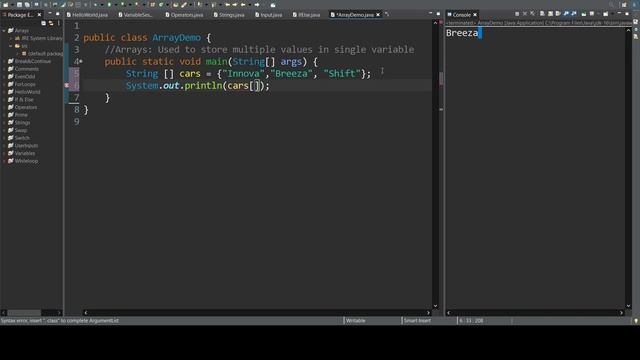This screenshot has height=360, width=640.
Task: Click the Terminate icon in Console toolbar
Action: [x=517, y=14]
